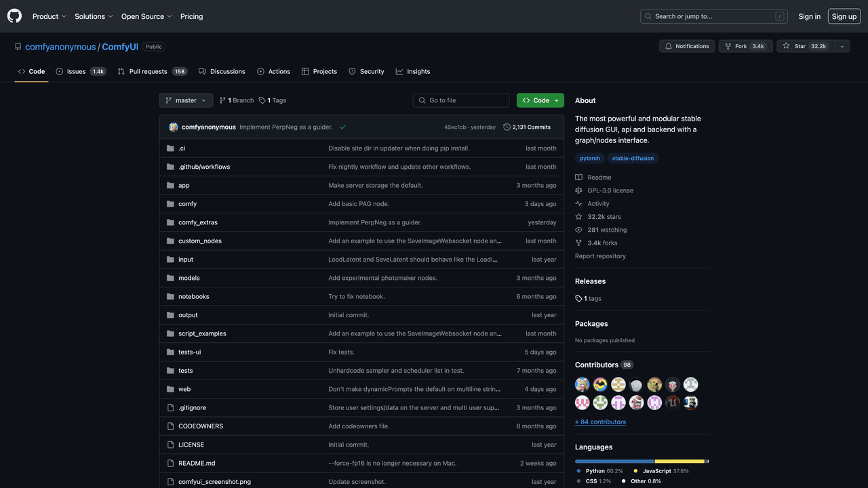The width and height of the screenshot is (868, 488).
Task: Open the custom_nodes folder
Action: click(200, 241)
